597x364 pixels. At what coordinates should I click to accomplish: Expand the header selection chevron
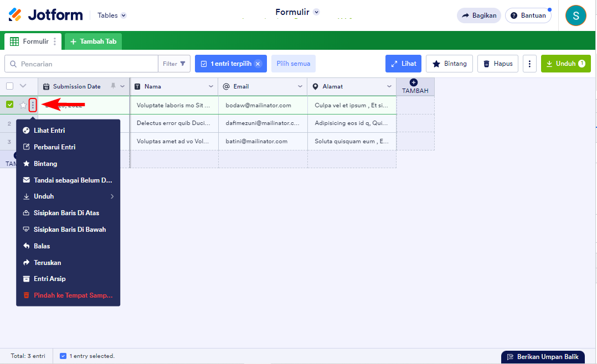(23, 86)
